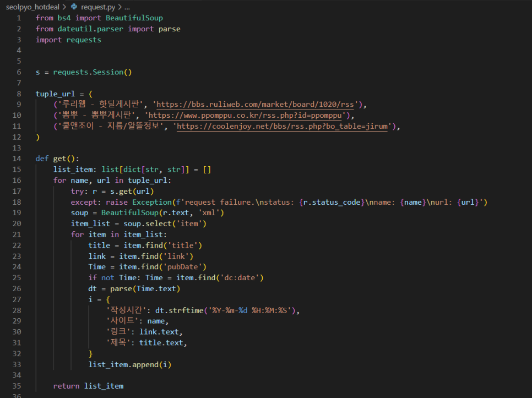Click the Python file icon in breadcrumb
This screenshot has height=398, width=532.
74,7
